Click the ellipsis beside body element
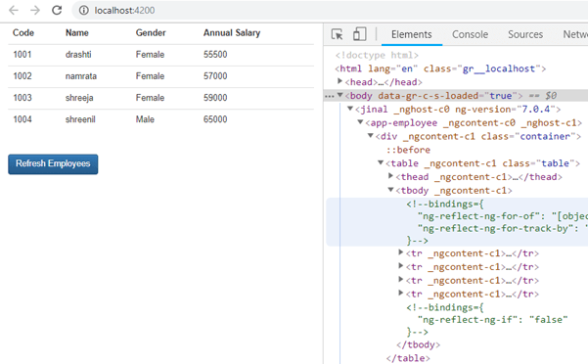 pyautogui.click(x=330, y=96)
